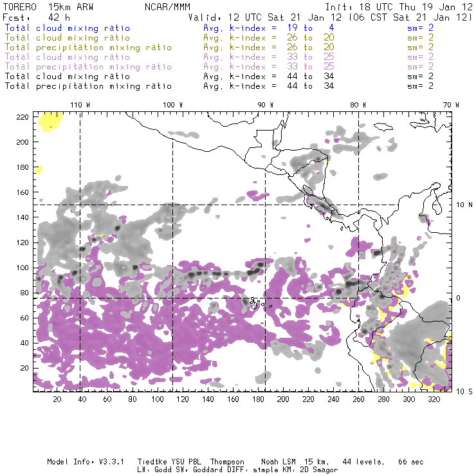The image size is (476, 476).
Task: Click the 'Fcst: 42 h' forecast label
Action: (36, 17)
